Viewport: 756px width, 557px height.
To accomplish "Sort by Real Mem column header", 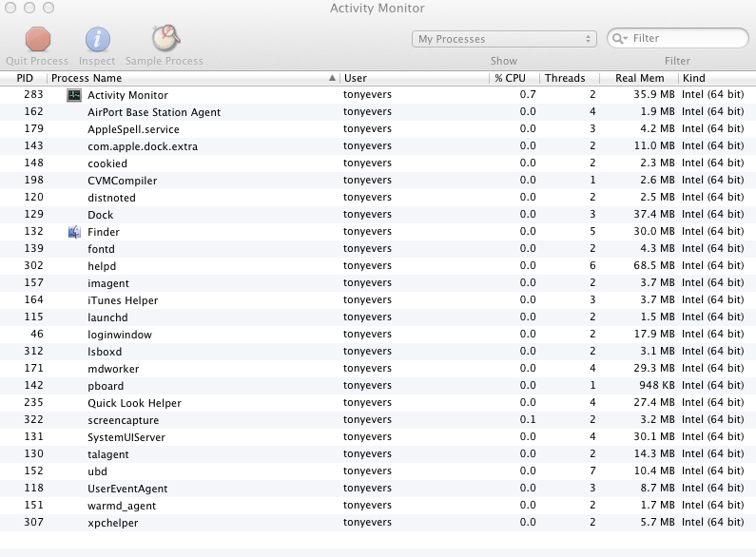I will point(639,78).
